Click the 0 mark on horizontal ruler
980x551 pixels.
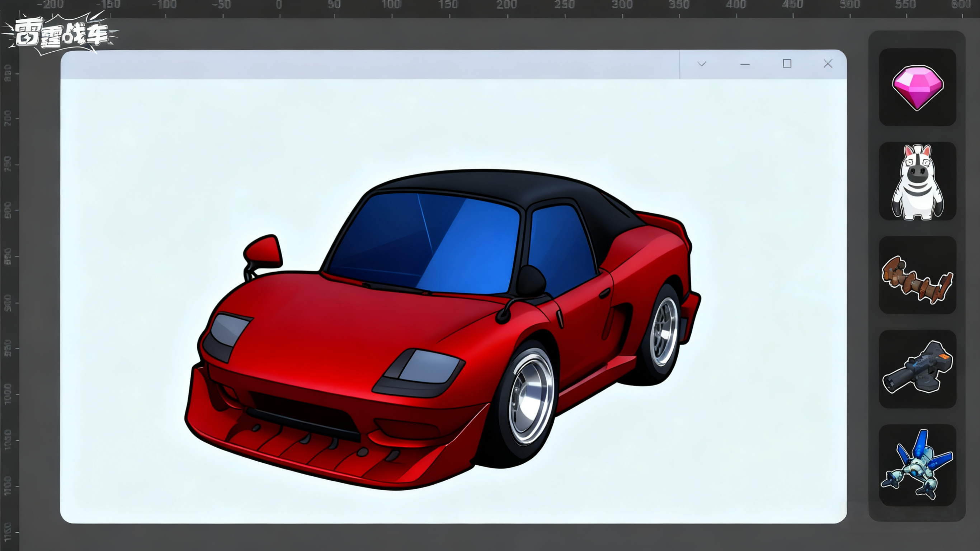(279, 5)
